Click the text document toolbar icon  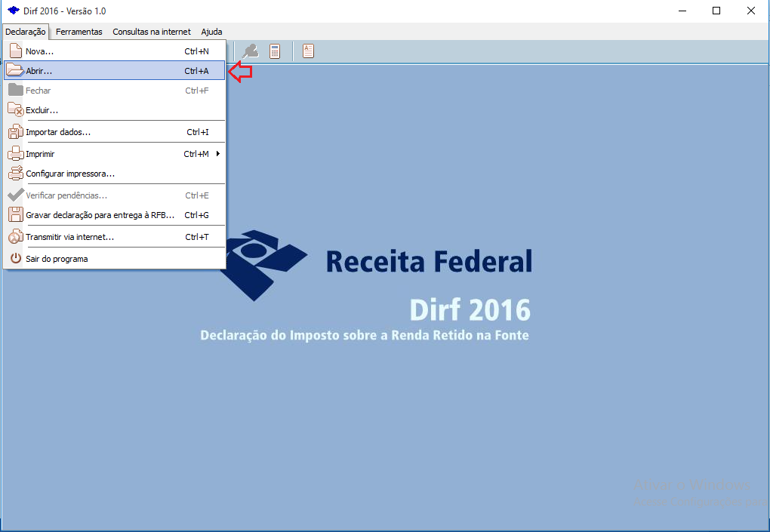tap(309, 51)
